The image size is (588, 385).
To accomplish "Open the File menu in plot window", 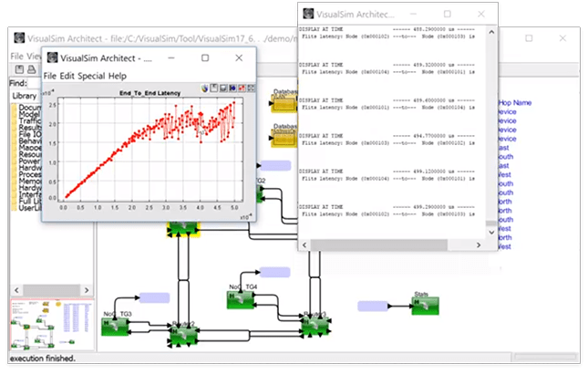I will [49, 76].
